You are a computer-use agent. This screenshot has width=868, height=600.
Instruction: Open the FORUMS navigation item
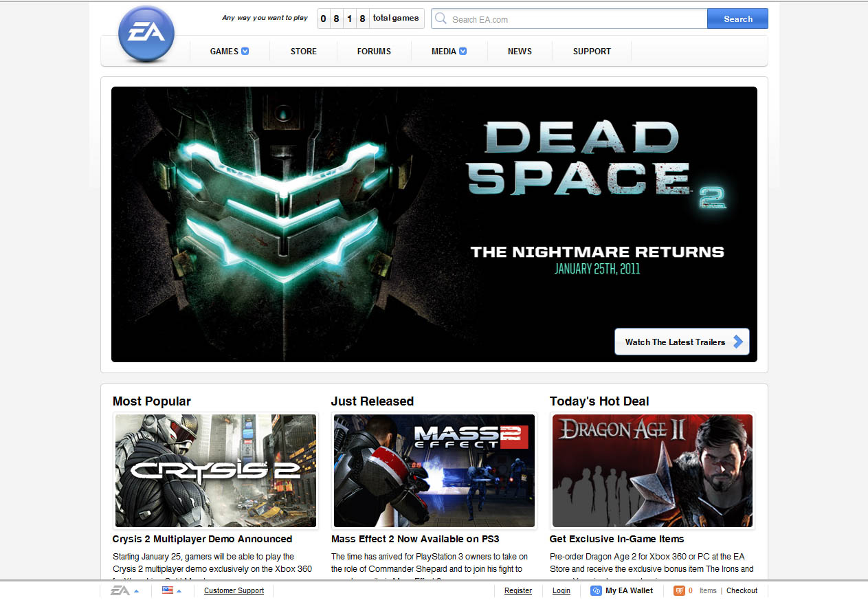coord(374,51)
